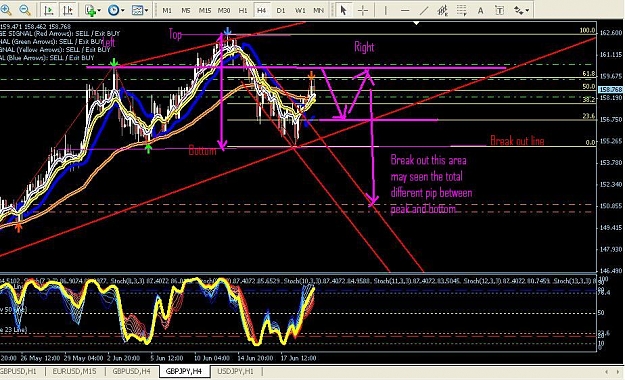Select the active H4 timeframe button
Viewport: 625px width, 380px height.
[x=261, y=10]
